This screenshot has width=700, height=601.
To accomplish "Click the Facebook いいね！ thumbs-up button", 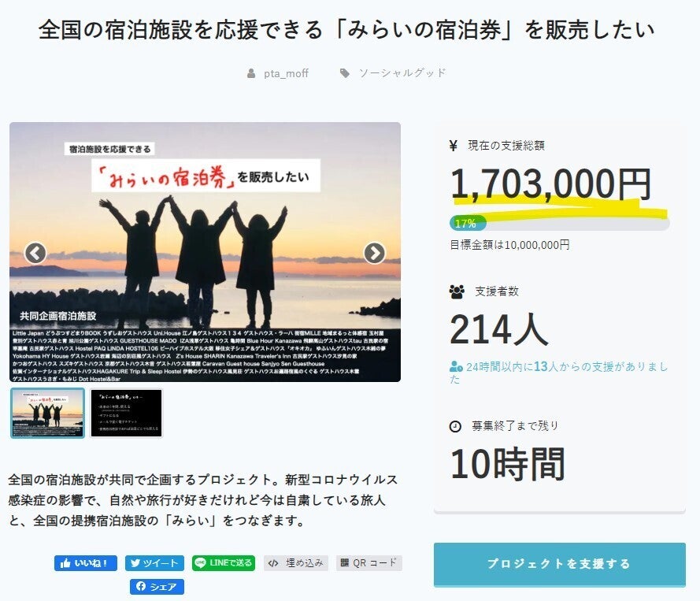I will click(86, 563).
